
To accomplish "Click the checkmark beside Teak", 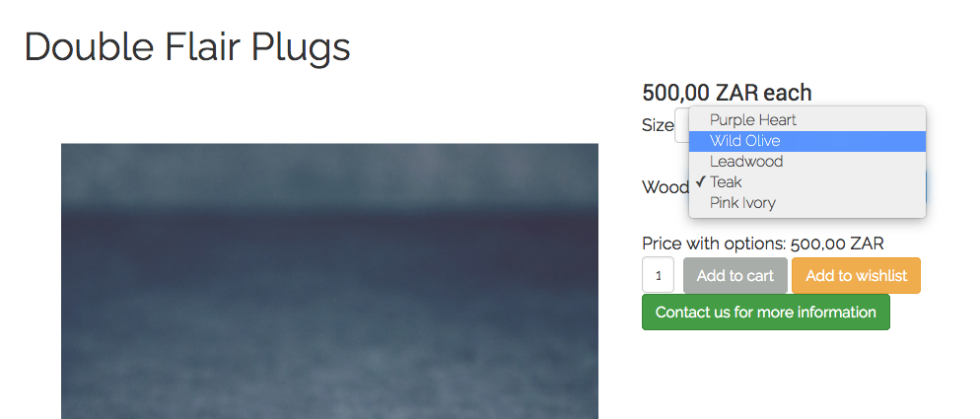I will click(x=700, y=182).
